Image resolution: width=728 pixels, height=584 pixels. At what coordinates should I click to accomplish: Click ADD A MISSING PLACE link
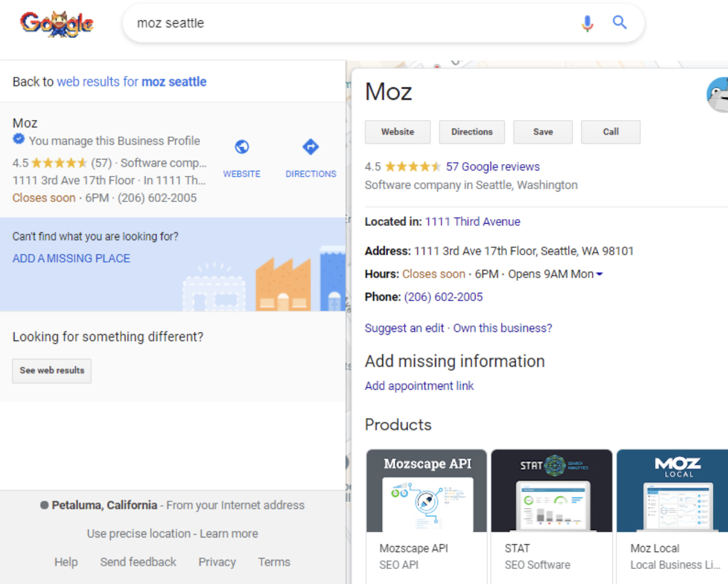pos(71,259)
